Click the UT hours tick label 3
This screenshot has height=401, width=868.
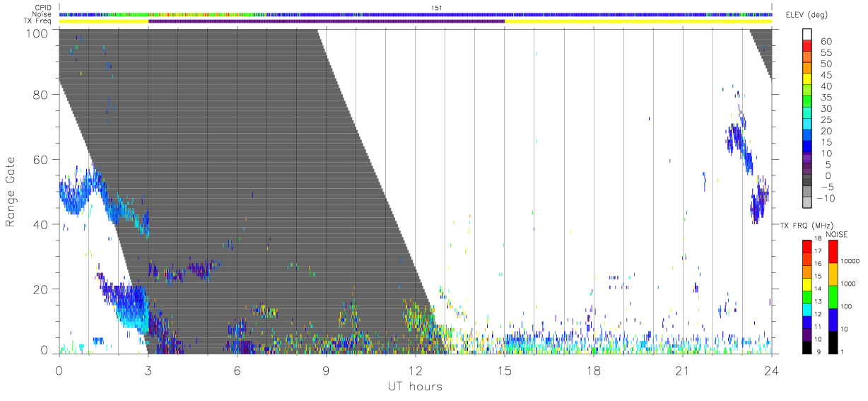(x=148, y=369)
